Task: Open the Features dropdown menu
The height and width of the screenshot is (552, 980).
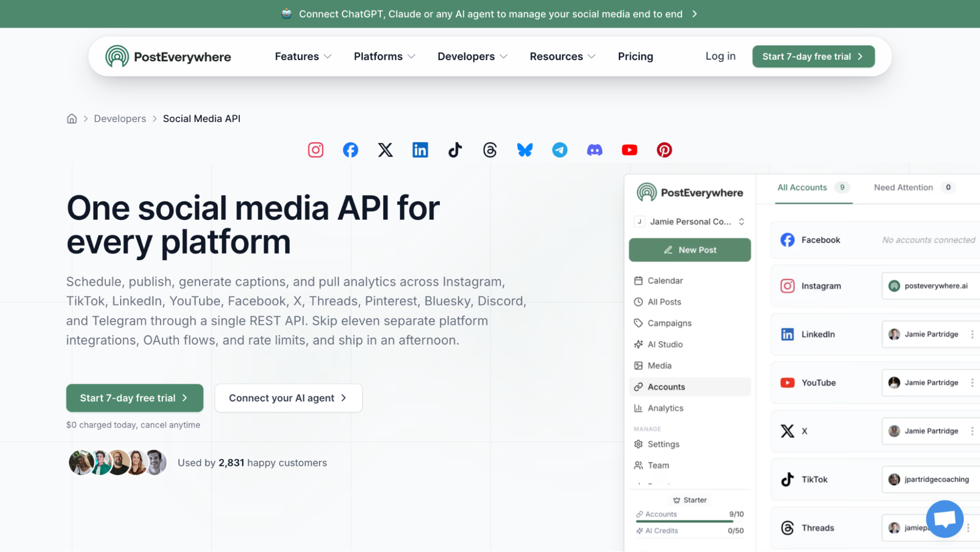Action: [x=303, y=56]
